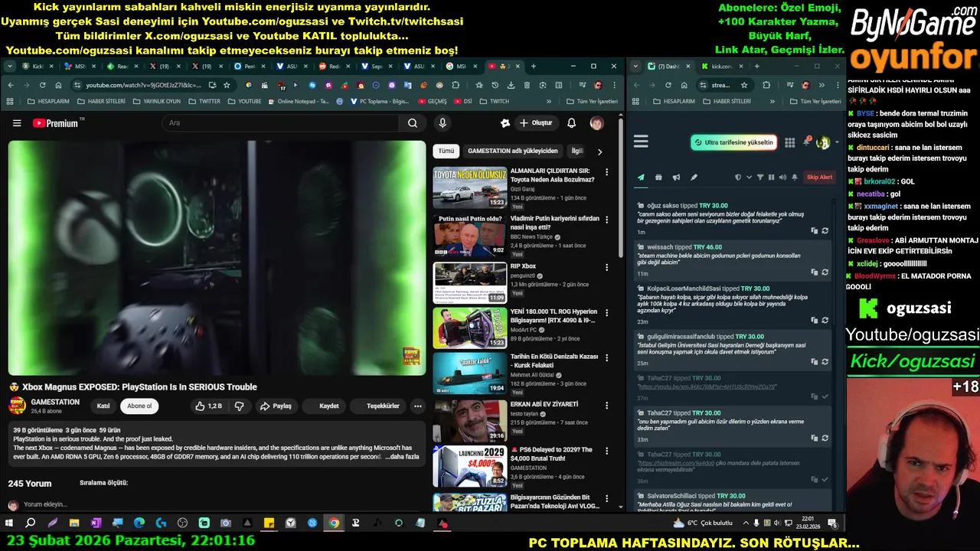Toggle the shield moderation icon in dashboard
The width and height of the screenshot is (980, 551).
click(737, 178)
